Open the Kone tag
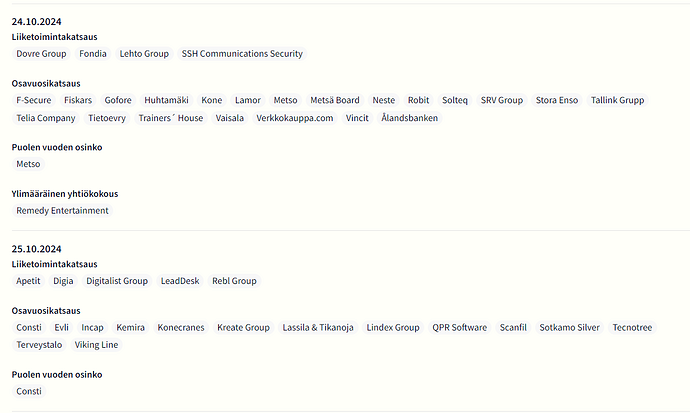The height and width of the screenshot is (413, 690). click(x=212, y=100)
